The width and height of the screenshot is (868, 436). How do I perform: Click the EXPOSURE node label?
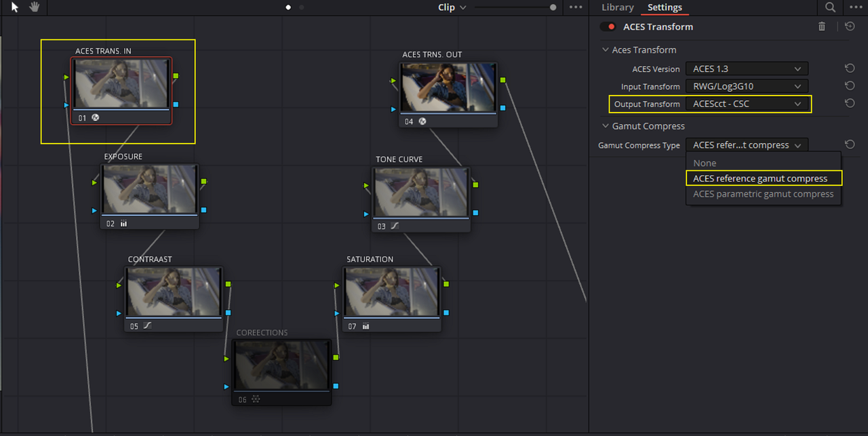coord(123,157)
